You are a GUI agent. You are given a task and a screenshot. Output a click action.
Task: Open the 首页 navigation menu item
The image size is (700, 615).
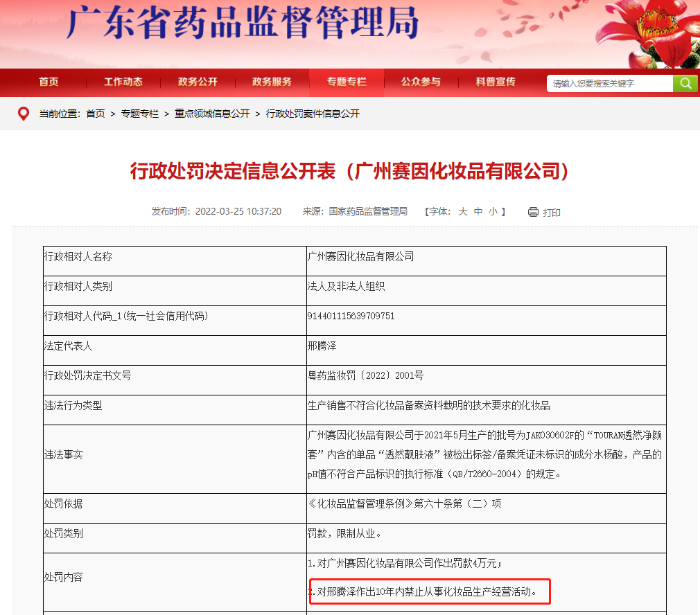click(49, 82)
